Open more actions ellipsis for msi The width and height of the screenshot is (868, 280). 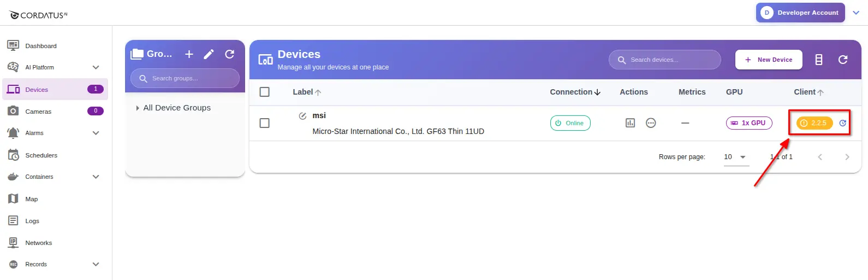point(651,123)
